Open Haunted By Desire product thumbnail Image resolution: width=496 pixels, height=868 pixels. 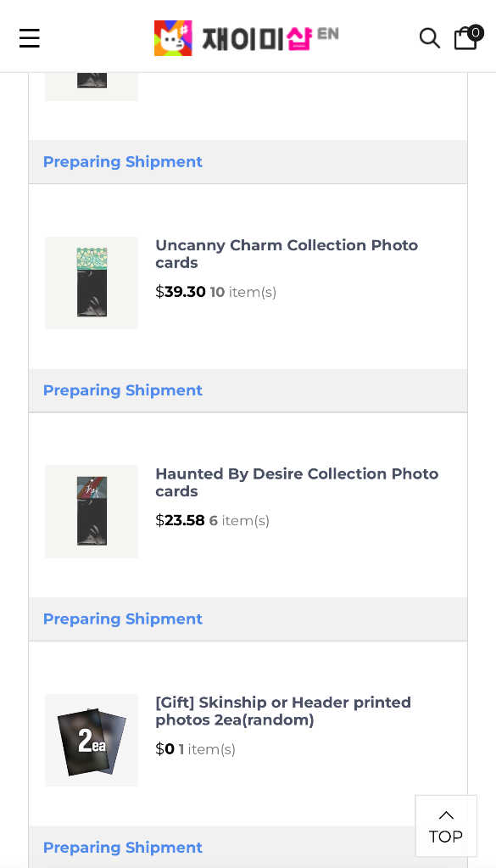(92, 512)
